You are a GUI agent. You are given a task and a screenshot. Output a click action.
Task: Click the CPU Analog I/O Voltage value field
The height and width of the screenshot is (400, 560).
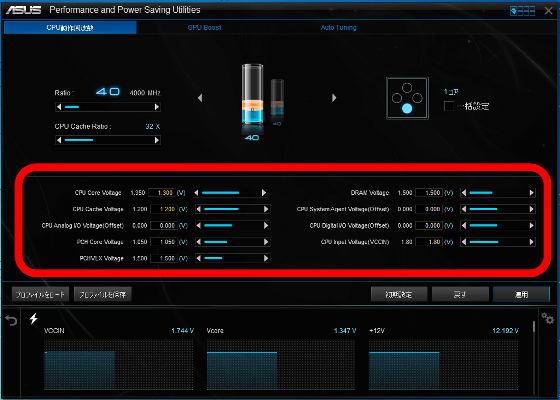164,225
